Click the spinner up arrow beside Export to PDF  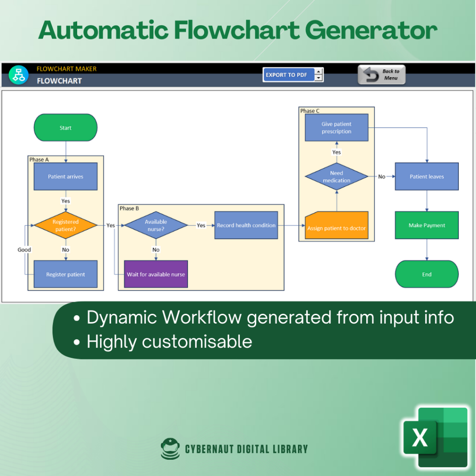(x=318, y=72)
